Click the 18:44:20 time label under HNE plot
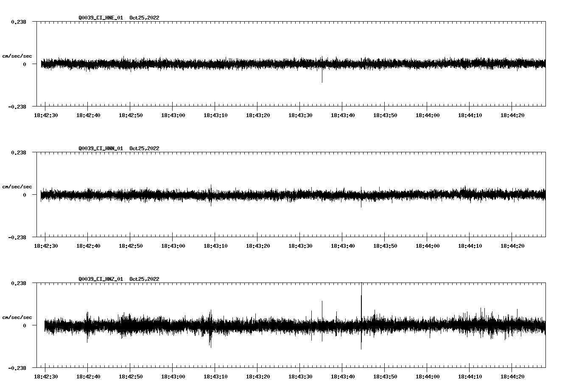 pos(512,115)
